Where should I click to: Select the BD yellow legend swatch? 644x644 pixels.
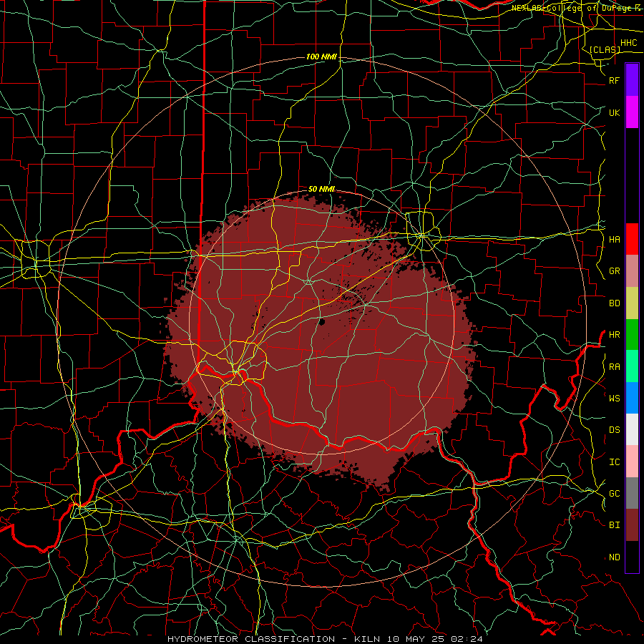(x=632, y=303)
